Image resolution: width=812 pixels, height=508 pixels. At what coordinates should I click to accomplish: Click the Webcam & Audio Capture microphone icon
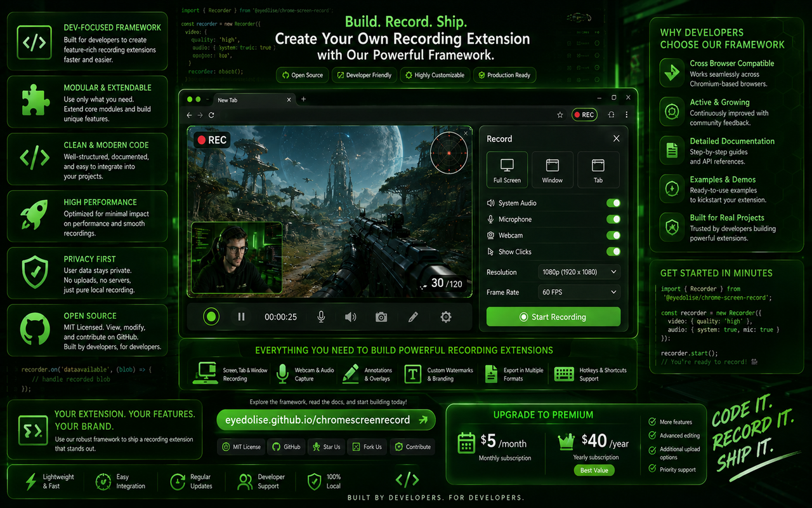(282, 374)
